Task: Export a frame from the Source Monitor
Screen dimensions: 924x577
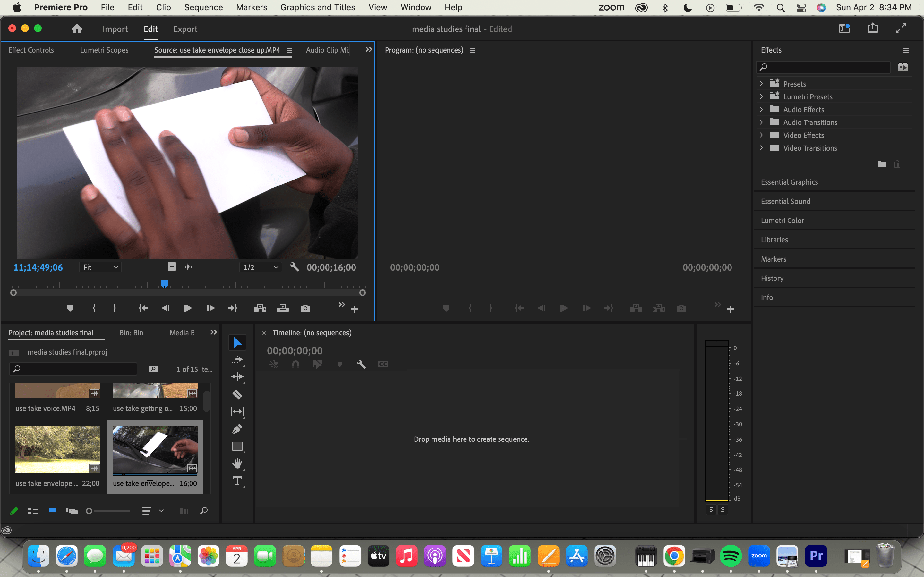Action: 305,308
